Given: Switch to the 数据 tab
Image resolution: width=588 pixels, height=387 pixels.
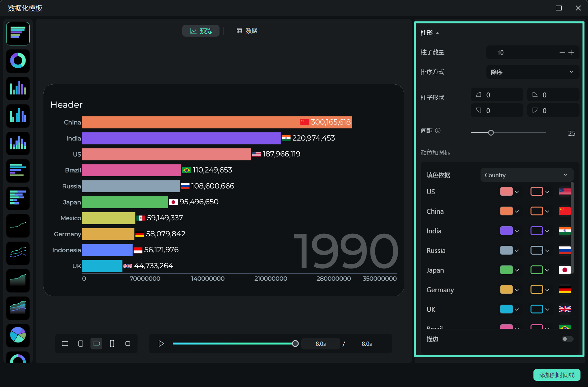Looking at the screenshot, I should coord(247,31).
